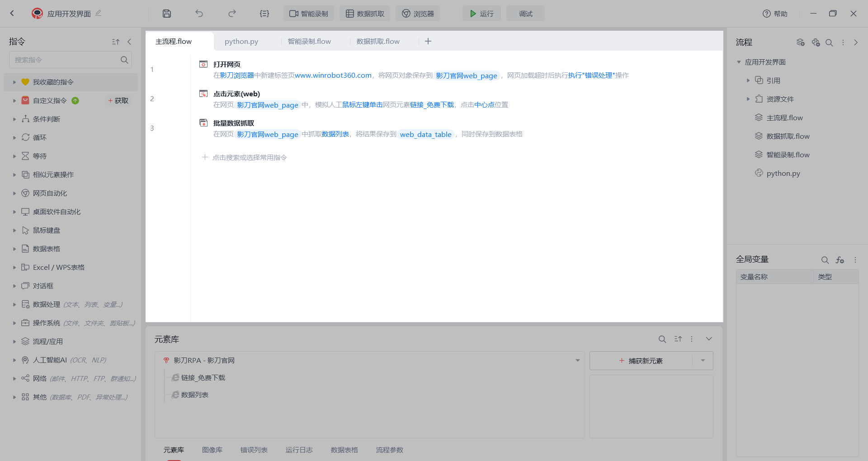The image size is (868, 461).
Task: Switch to the python.py tab
Action: [x=241, y=42]
